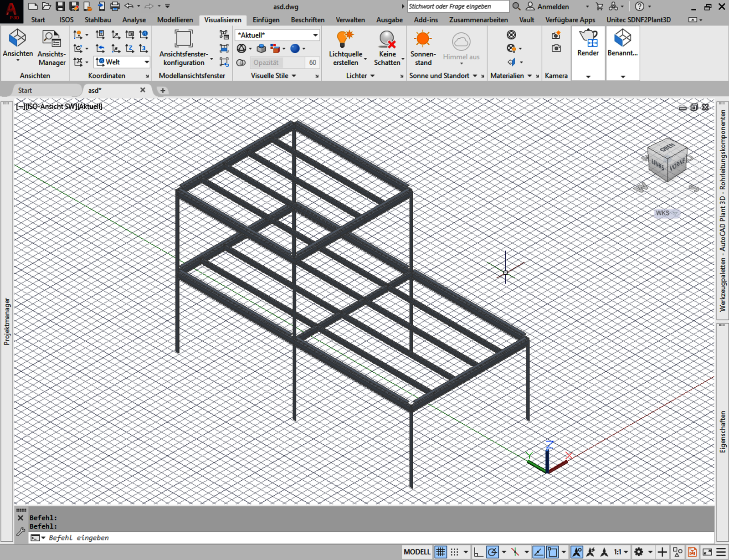729x560 pixels.
Task: Open the Projektmanager side panel
Action: point(6,322)
